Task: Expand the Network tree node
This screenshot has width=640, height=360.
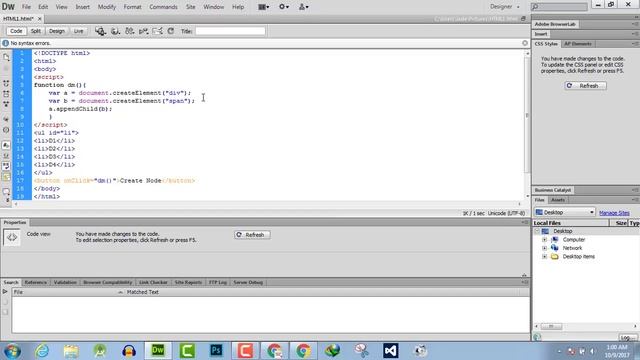Action: (544, 248)
